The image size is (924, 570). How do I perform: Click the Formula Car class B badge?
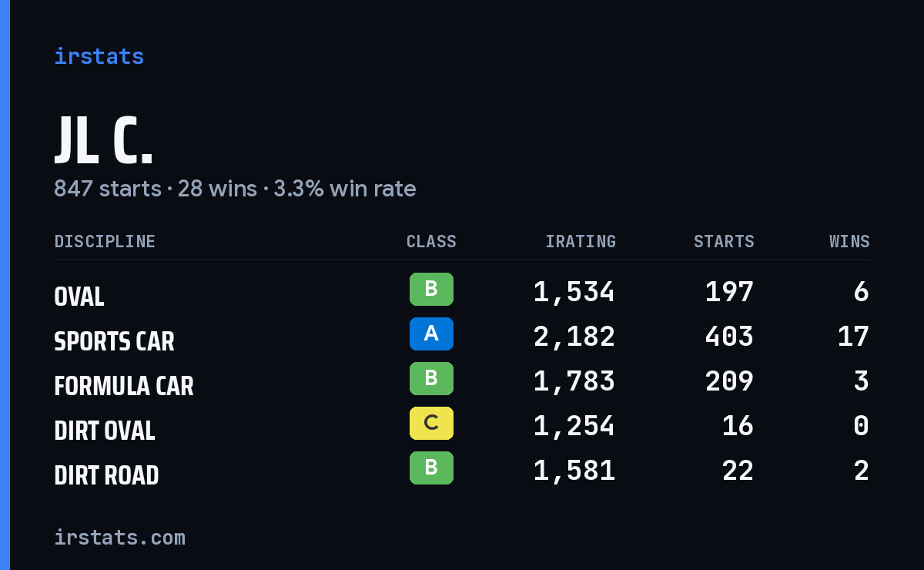[431, 378]
